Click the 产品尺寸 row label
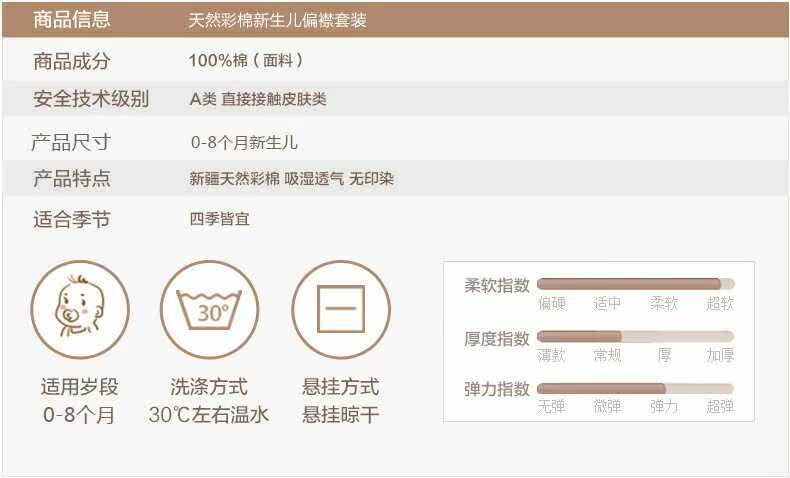Viewport: 790px width, 478px height. 72,142
